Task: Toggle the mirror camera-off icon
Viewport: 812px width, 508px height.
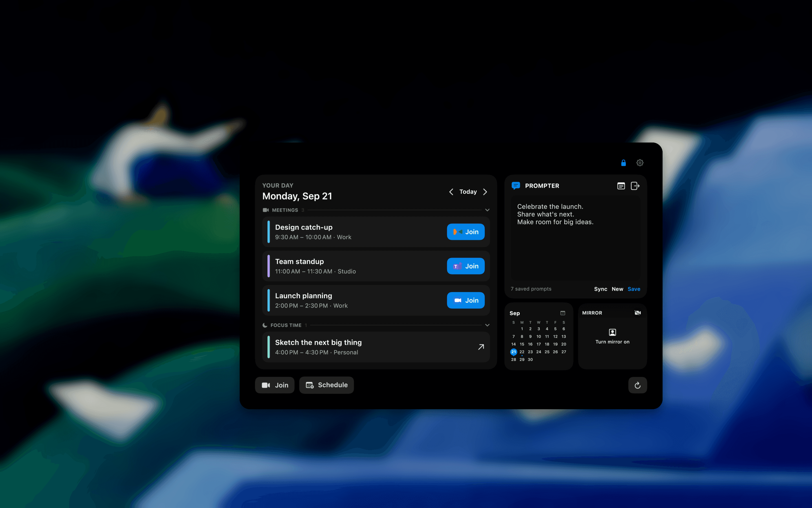Action: (x=638, y=313)
